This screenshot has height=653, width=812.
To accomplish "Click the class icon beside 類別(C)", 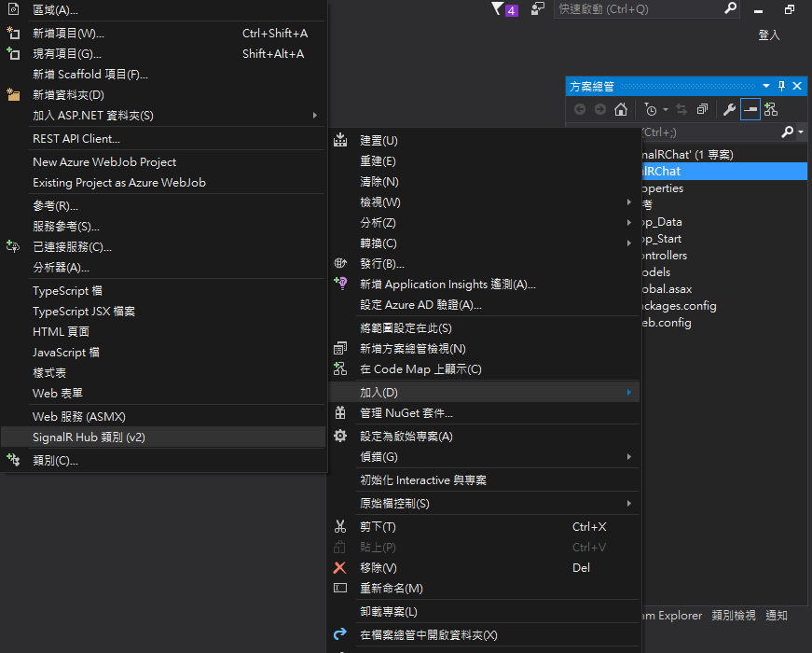I will pyautogui.click(x=13, y=460).
